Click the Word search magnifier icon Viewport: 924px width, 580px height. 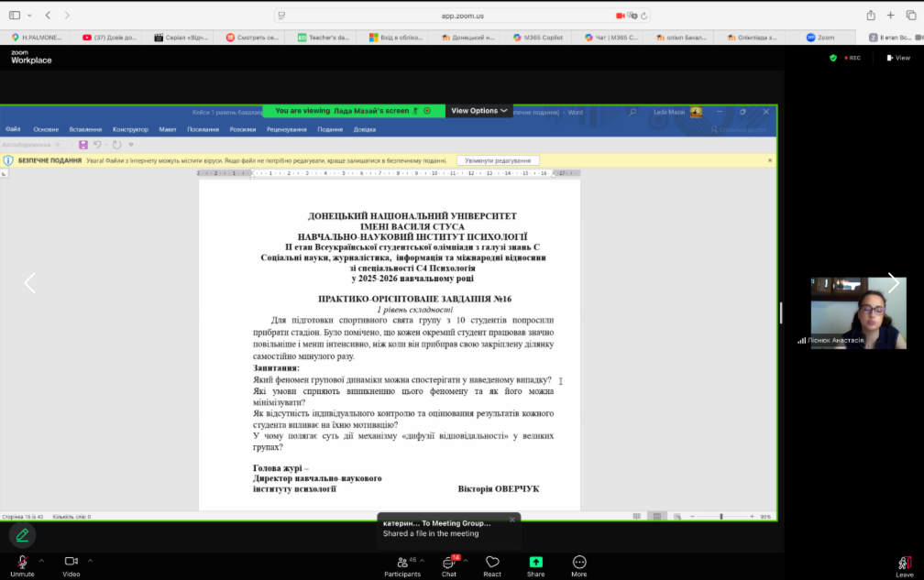(632, 112)
